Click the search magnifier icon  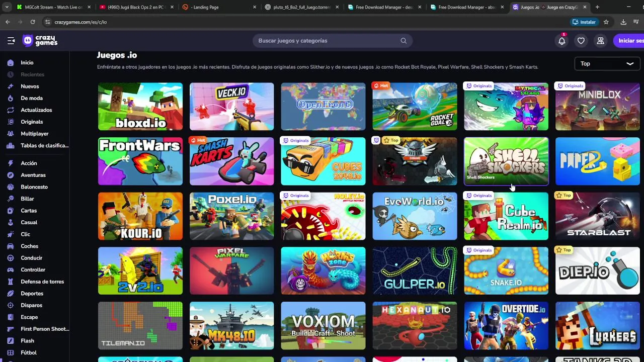[x=404, y=41]
